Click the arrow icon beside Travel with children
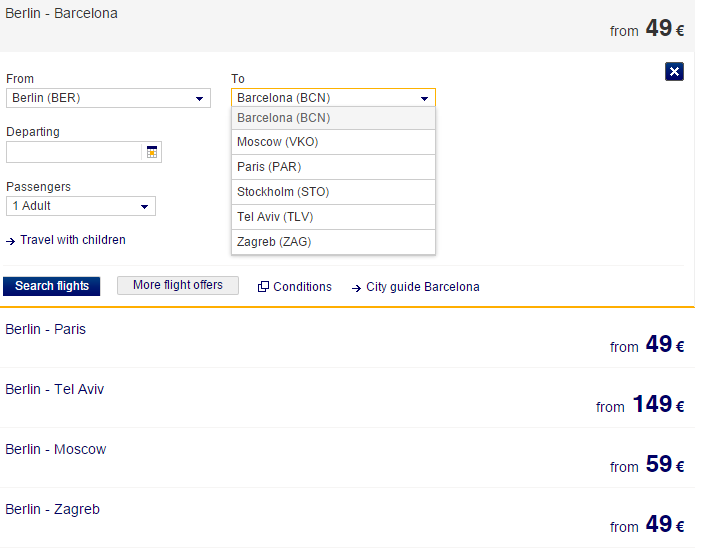The width and height of the screenshot is (706, 551). click(x=11, y=241)
